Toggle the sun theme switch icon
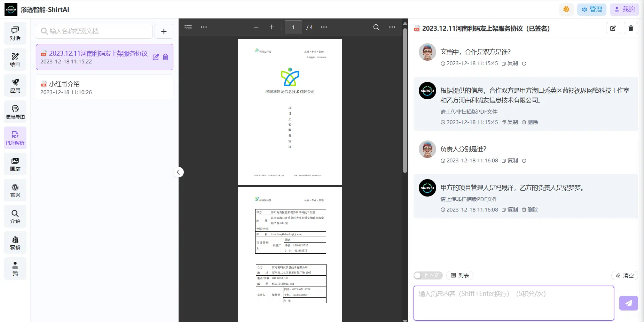Image resolution: width=644 pixels, height=322 pixels. coord(566,9)
